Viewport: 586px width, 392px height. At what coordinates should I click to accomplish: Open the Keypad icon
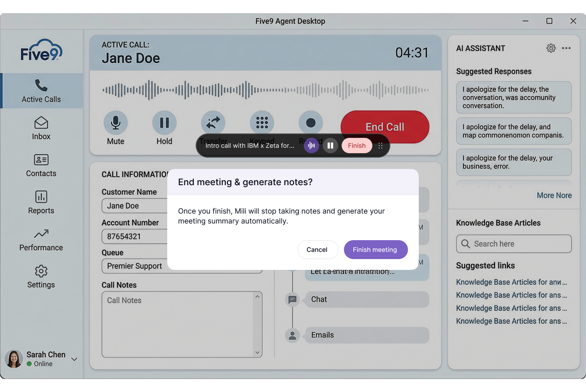[262, 123]
